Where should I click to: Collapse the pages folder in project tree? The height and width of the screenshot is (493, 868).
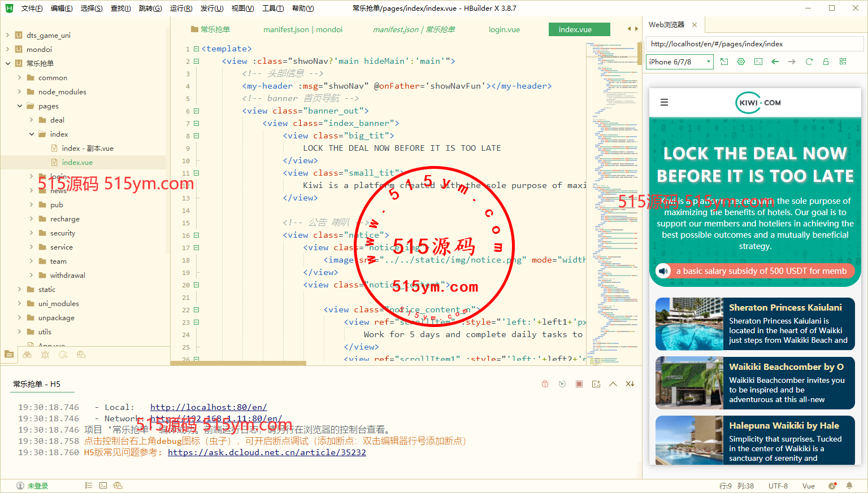click(x=20, y=106)
